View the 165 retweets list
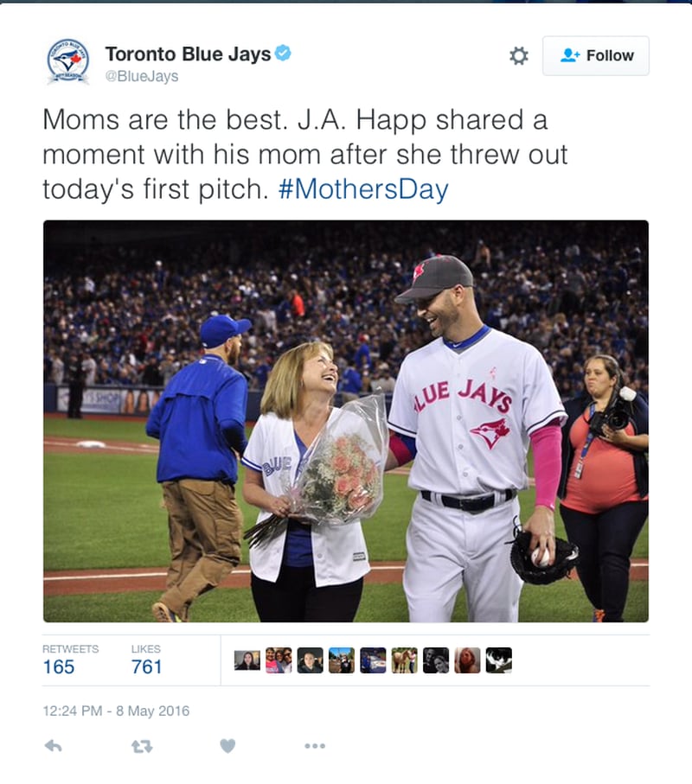 click(70, 660)
